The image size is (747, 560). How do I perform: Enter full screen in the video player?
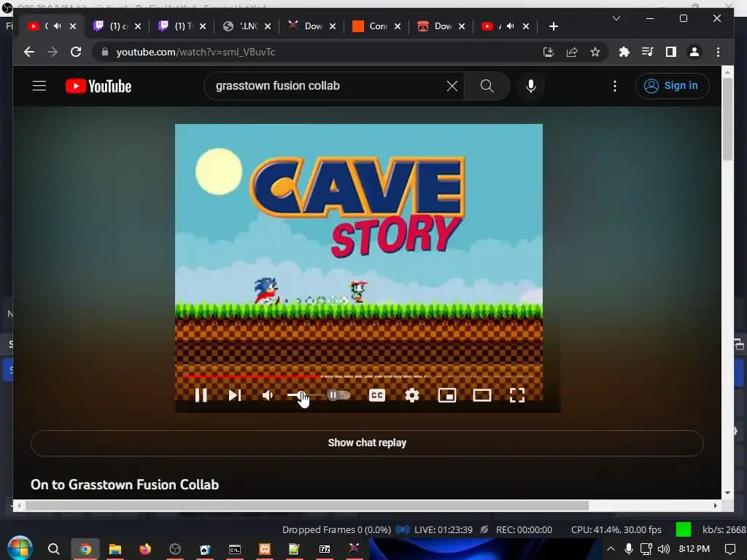[517, 395]
